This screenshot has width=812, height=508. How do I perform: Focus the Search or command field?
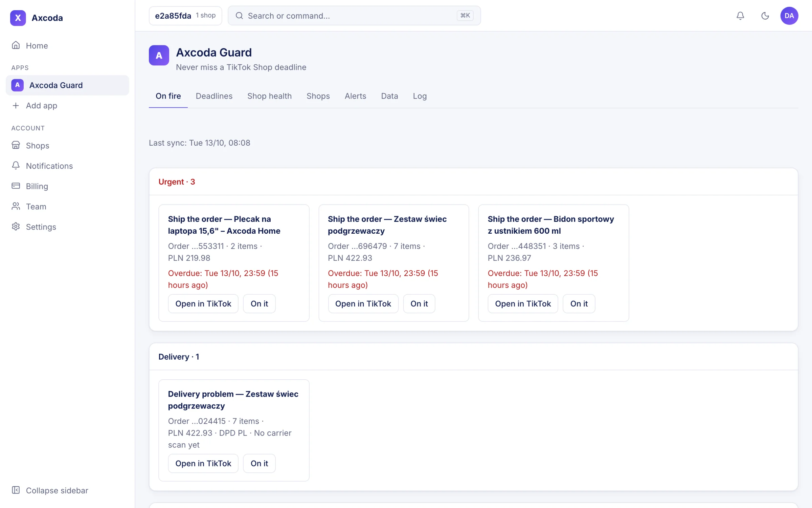click(x=354, y=16)
